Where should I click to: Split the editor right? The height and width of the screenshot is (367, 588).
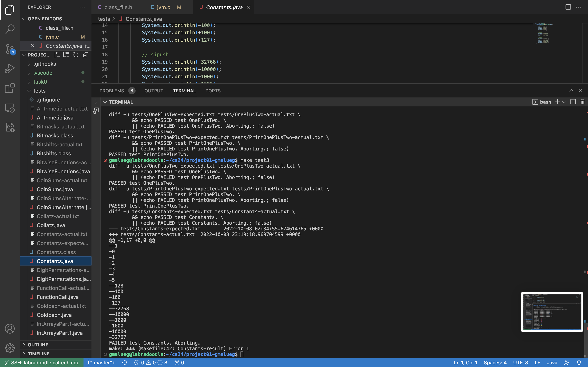pyautogui.click(x=568, y=7)
